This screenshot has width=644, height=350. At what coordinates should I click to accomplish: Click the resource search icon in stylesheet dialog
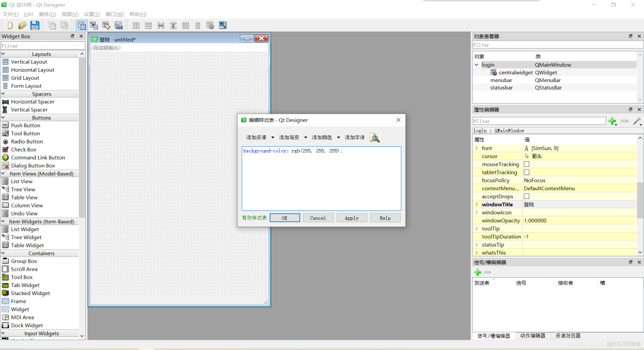[375, 137]
